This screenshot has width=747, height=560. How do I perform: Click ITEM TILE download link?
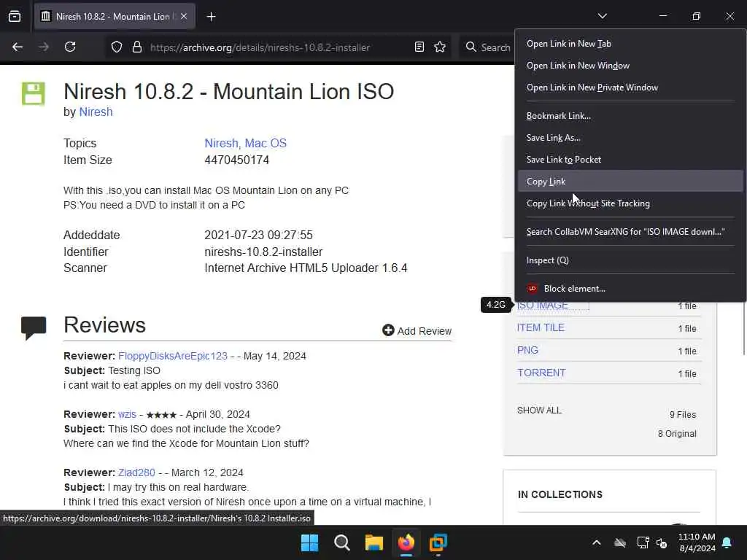pos(541,327)
